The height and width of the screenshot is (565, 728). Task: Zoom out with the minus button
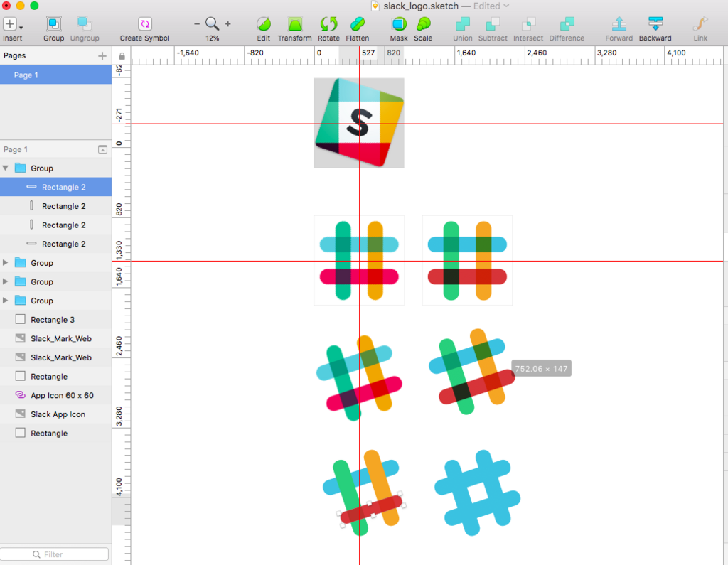197,23
